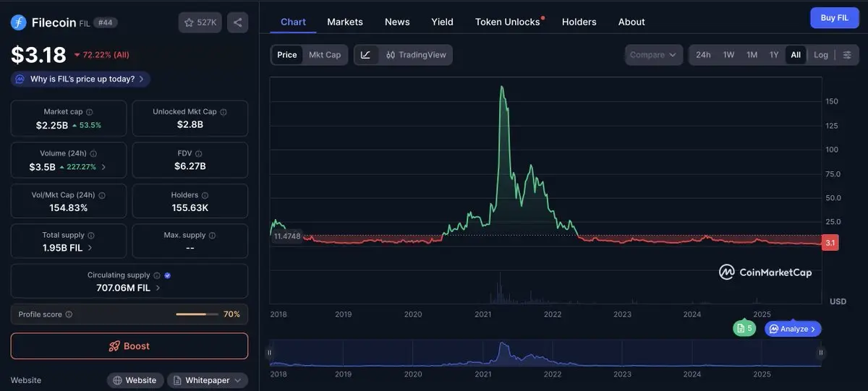
Task: Click the $2.25B market cap value
Action: pos(52,125)
